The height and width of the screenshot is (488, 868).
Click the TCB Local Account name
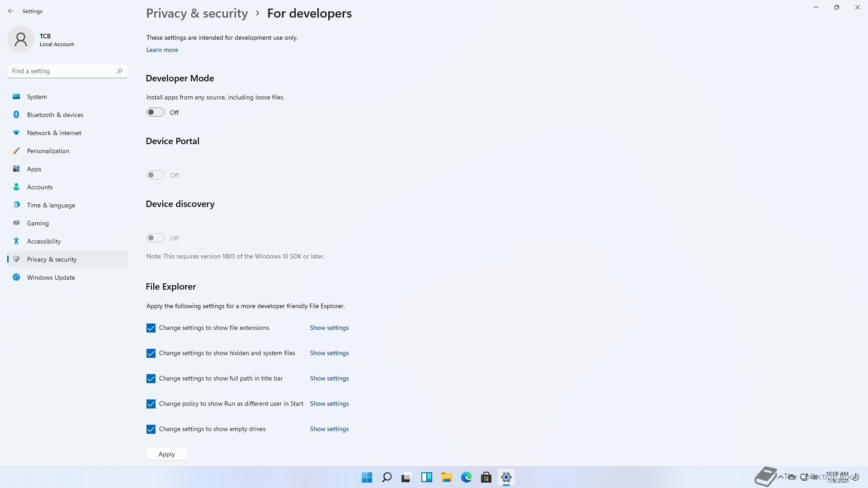57,40
